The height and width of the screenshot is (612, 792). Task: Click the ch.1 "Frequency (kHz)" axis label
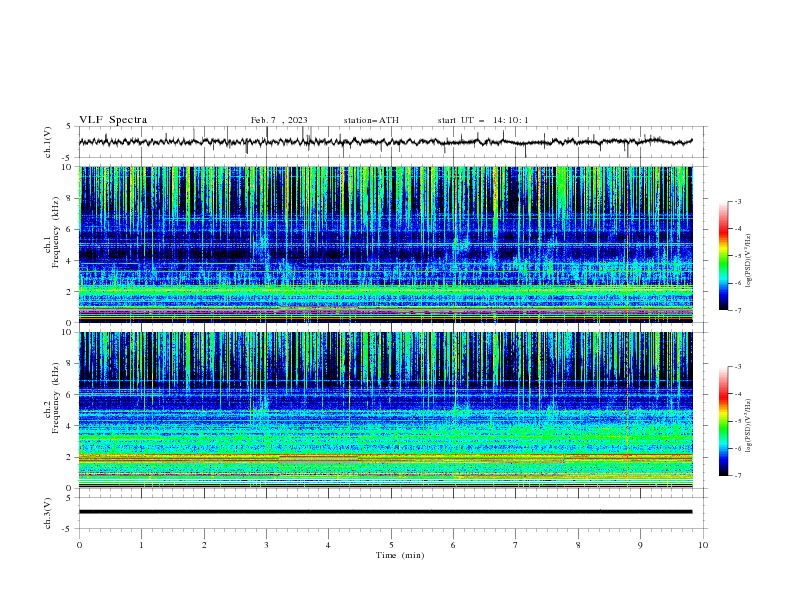tap(55, 233)
